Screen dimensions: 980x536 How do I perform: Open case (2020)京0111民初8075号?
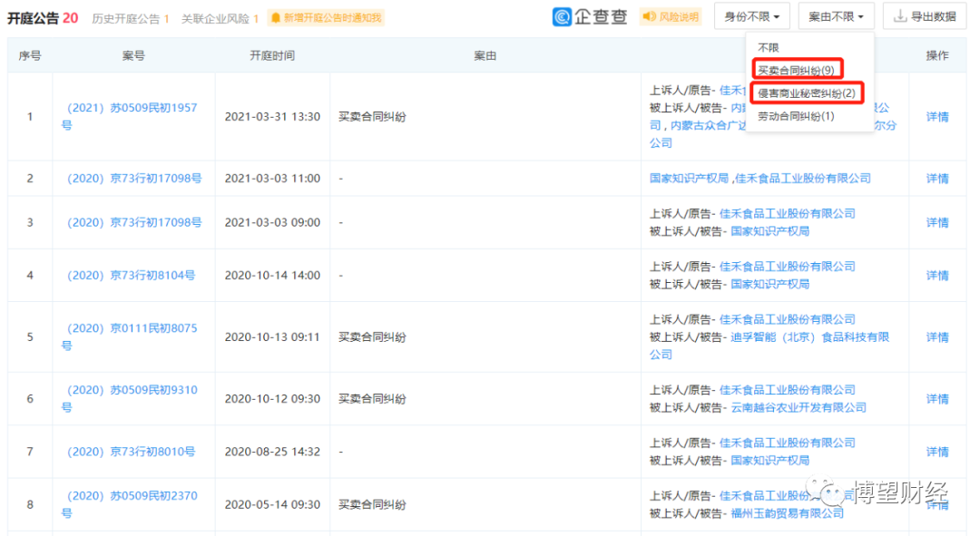point(130,336)
